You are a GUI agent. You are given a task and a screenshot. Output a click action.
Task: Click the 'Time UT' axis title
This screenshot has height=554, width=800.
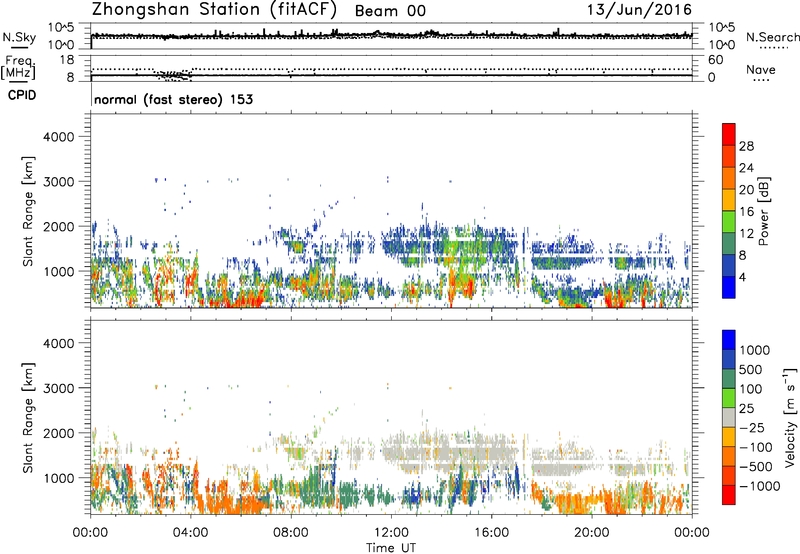(391, 548)
